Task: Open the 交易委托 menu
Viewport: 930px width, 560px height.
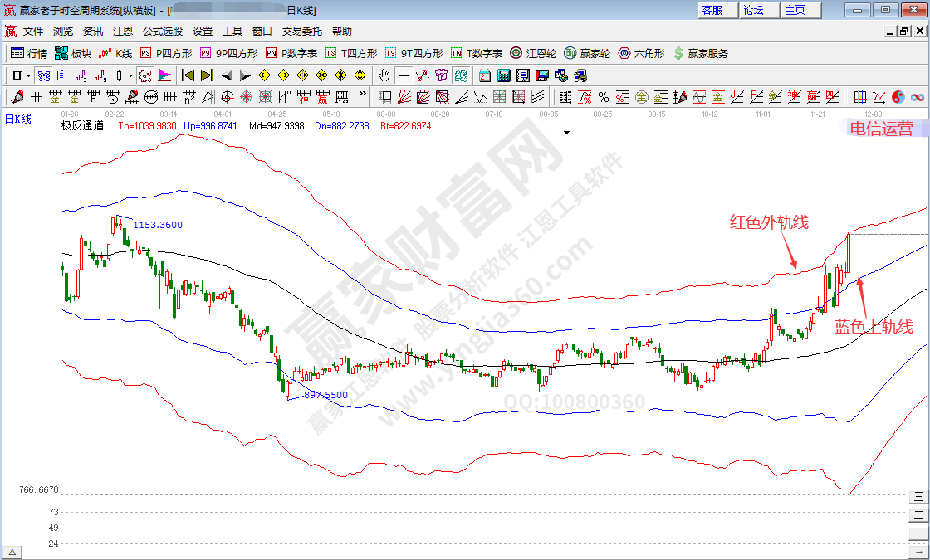Action: pos(302,32)
